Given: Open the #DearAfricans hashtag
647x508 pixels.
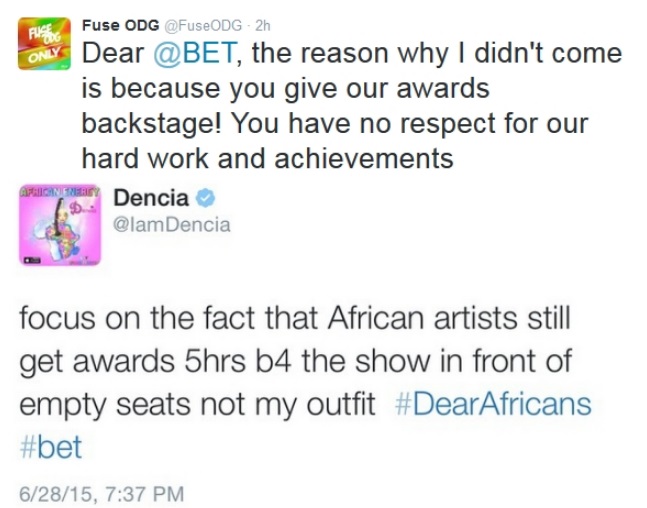Looking at the screenshot, I should click(x=491, y=404).
